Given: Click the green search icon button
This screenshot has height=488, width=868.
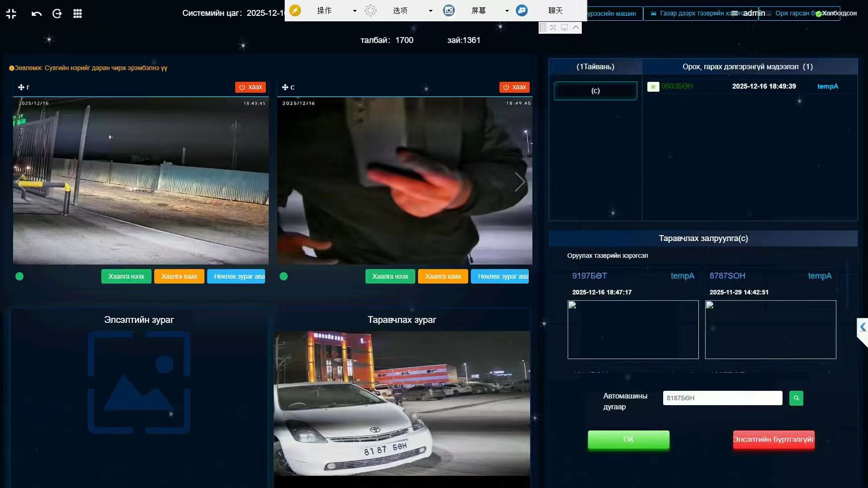Looking at the screenshot, I should click(796, 398).
